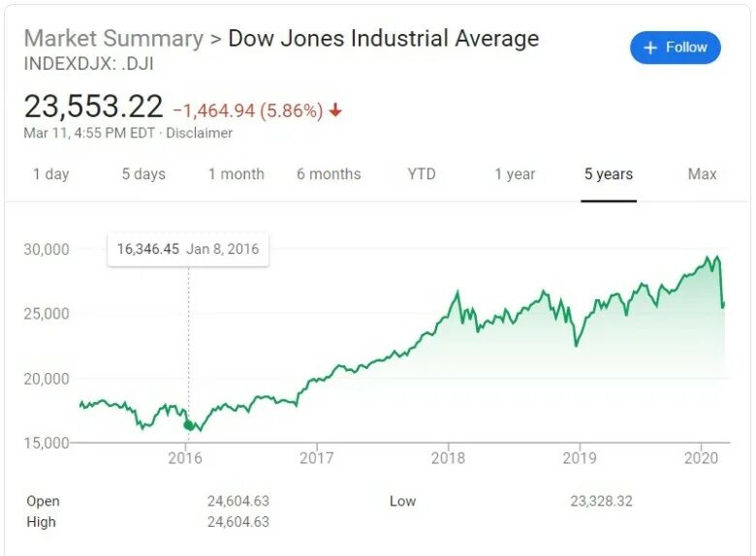
Task: Click the Follow button
Action: [x=676, y=47]
